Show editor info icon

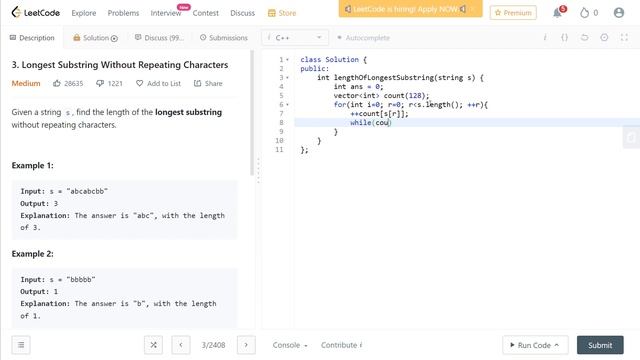tap(545, 38)
